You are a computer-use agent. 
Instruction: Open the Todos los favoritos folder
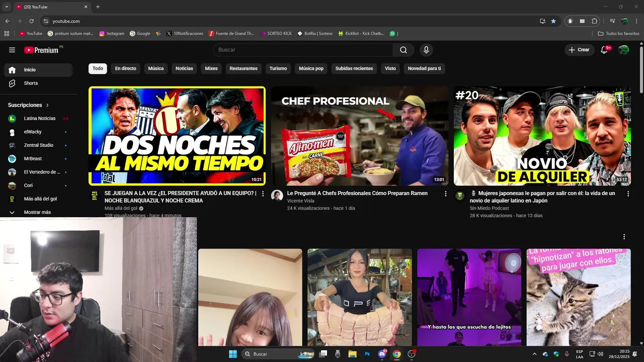point(619,34)
